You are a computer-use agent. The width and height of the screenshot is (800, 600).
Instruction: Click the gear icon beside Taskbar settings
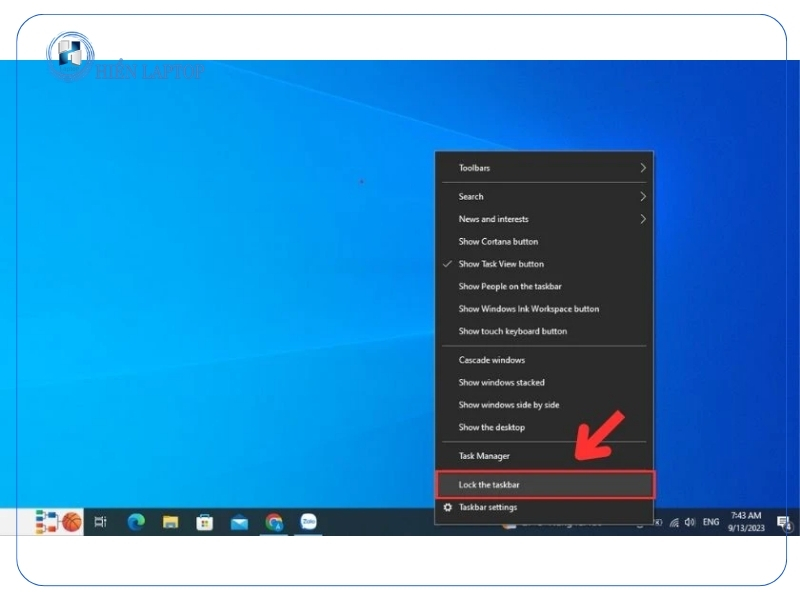coord(447,507)
